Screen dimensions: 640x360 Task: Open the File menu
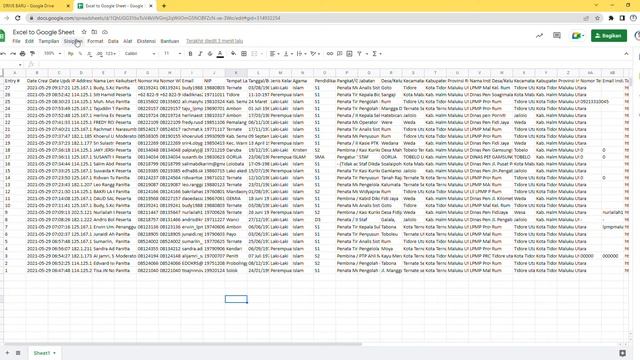tap(16, 41)
